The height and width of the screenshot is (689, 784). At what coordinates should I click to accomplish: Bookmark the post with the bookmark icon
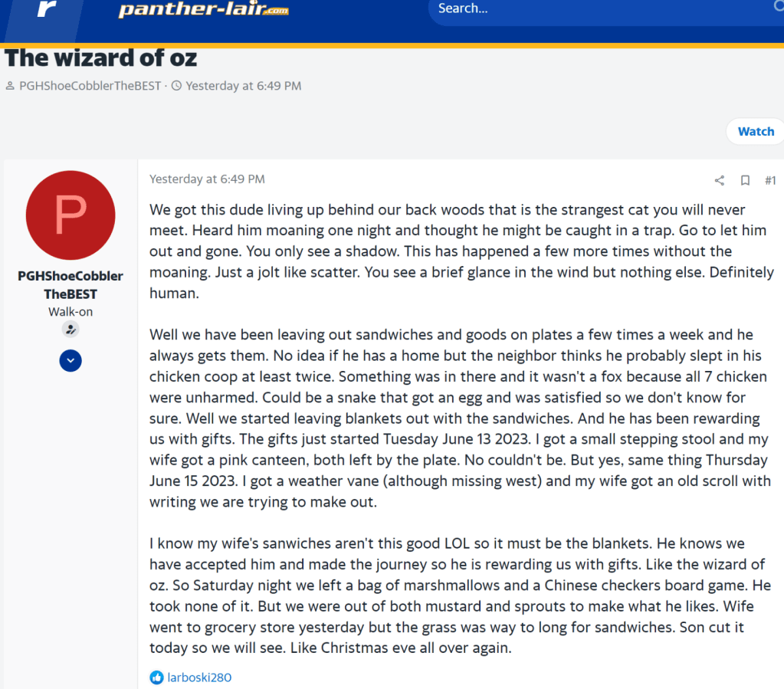click(x=744, y=180)
